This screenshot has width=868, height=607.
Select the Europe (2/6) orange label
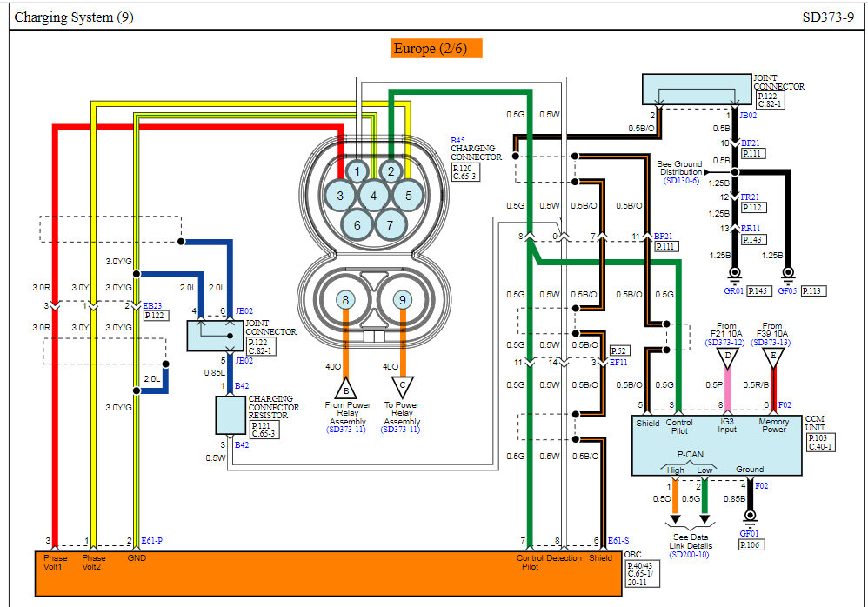click(430, 49)
